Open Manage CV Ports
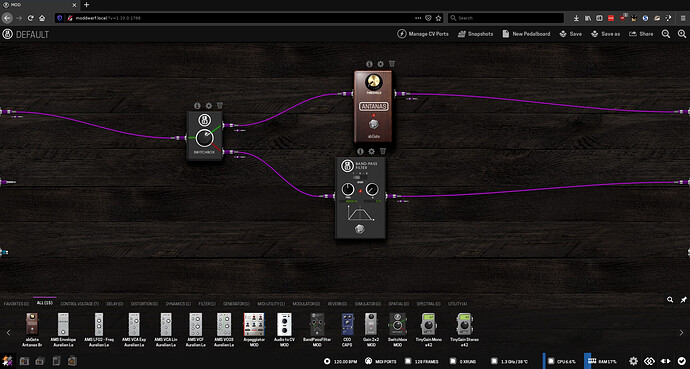690x369 pixels. pos(423,34)
